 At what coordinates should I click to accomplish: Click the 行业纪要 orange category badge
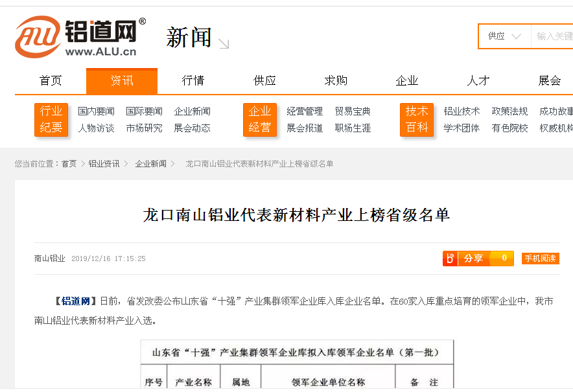(51, 120)
